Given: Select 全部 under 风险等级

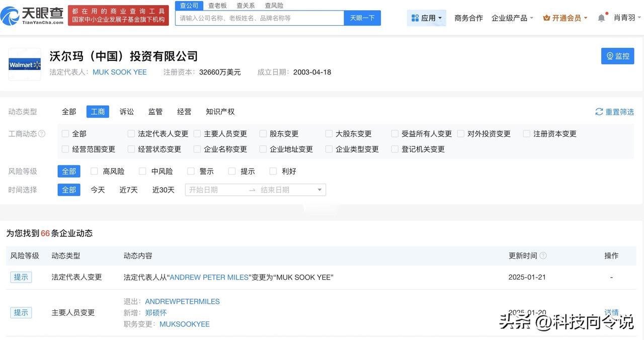Looking at the screenshot, I should point(69,172).
